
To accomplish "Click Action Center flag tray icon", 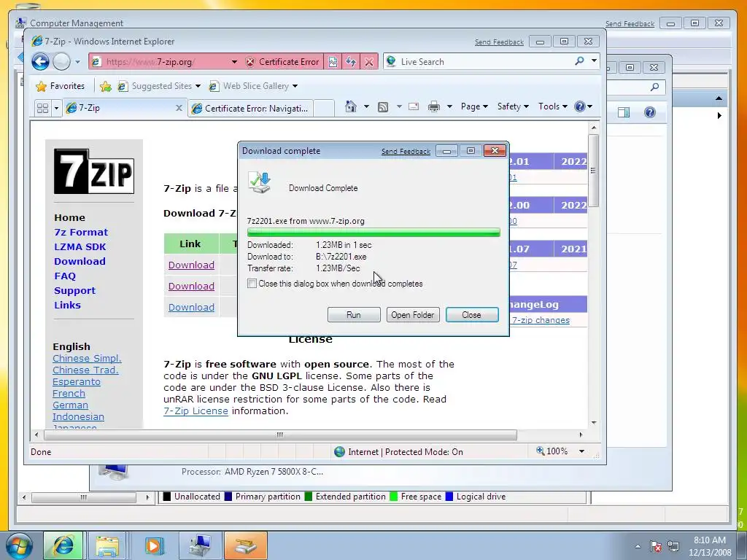I will pos(656,546).
